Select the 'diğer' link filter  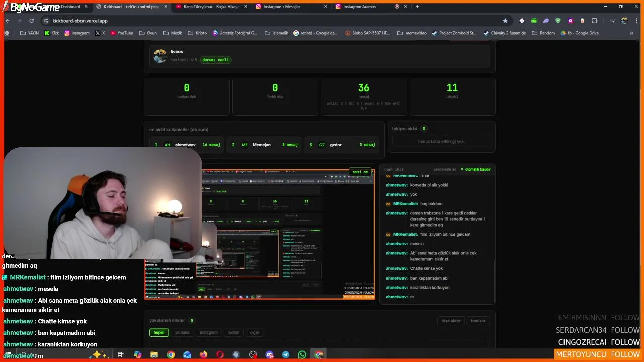[255, 332]
